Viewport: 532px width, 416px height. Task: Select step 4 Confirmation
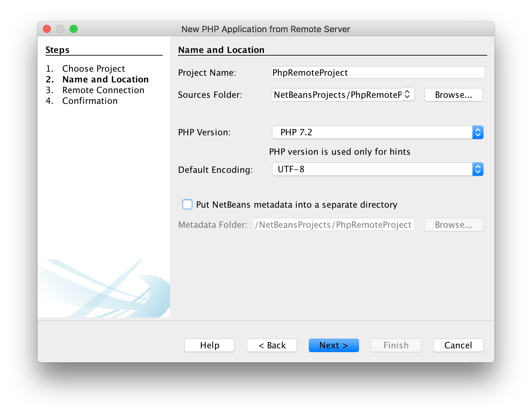pyautogui.click(x=82, y=101)
